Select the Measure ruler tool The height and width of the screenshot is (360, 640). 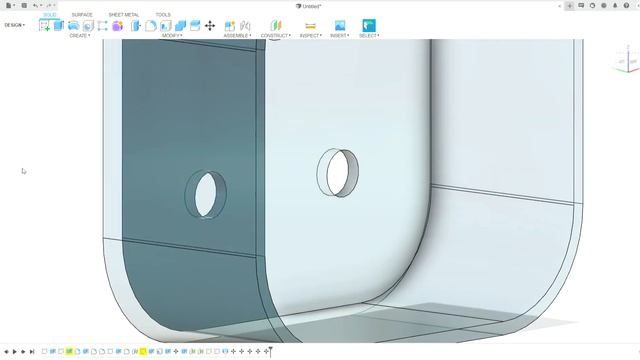click(x=310, y=26)
